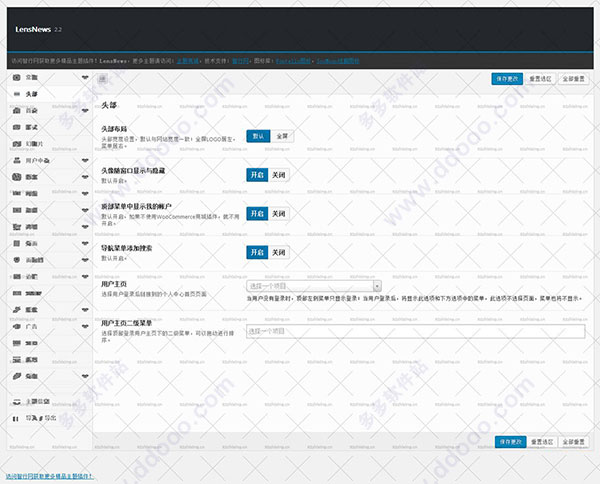
Task: Open the 广告 sidebar section
Action: pyautogui.click(x=50, y=326)
